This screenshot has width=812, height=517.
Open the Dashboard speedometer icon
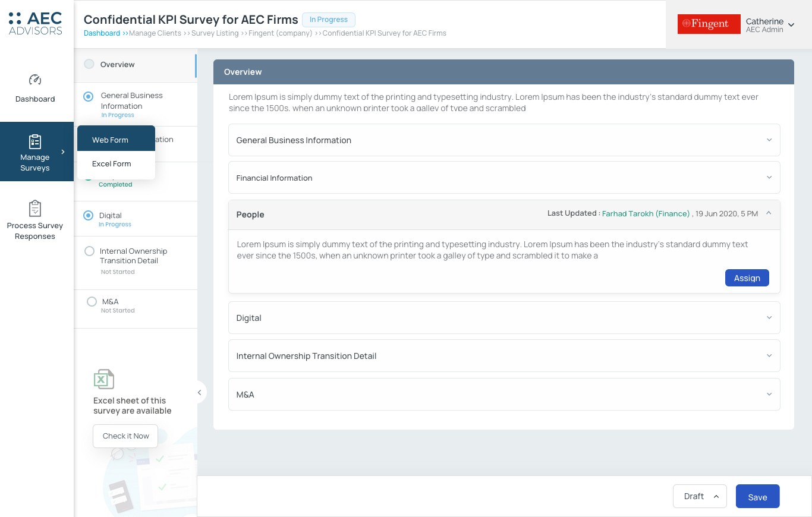[35, 80]
